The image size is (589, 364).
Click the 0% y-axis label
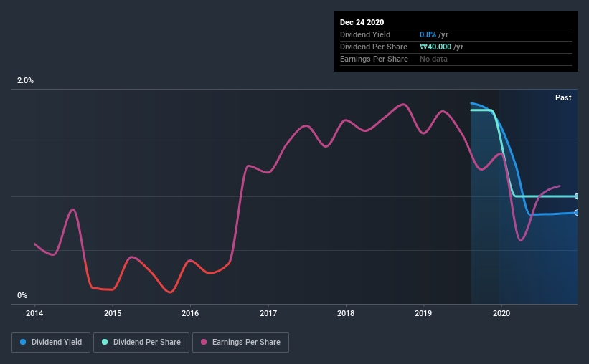point(22,295)
